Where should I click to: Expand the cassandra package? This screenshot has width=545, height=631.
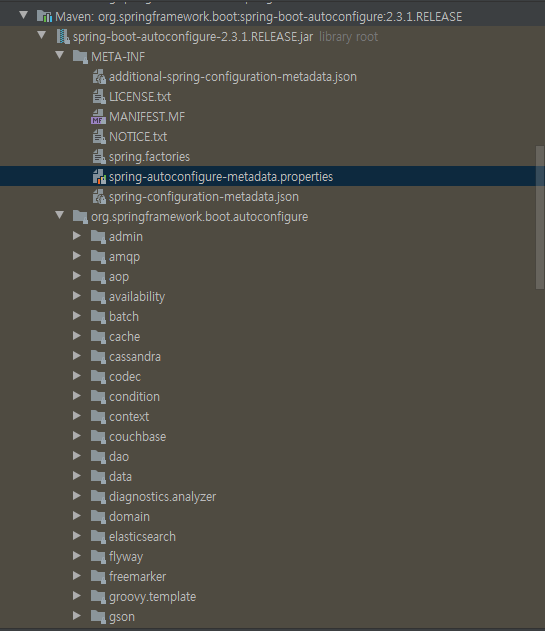(77, 356)
